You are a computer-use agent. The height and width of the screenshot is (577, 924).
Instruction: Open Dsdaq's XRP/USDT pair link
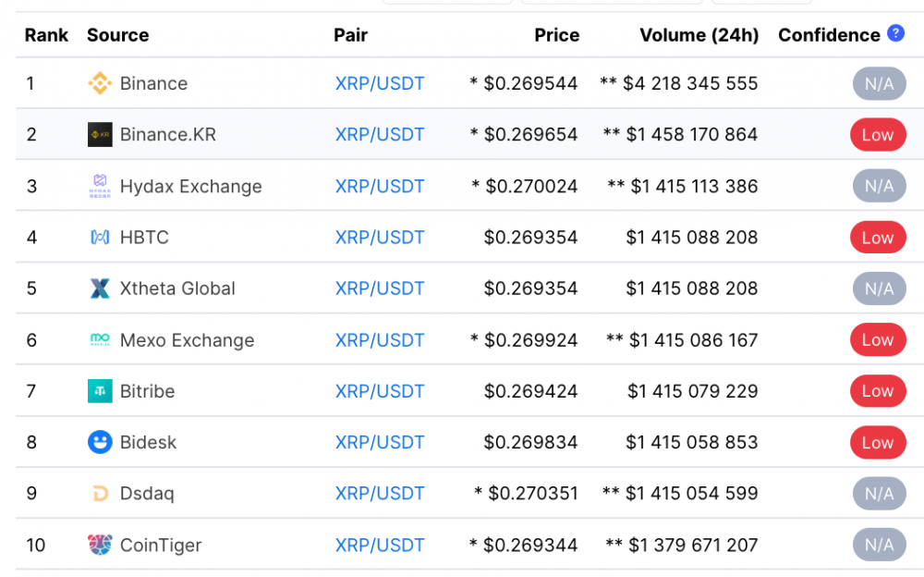pyautogui.click(x=380, y=493)
